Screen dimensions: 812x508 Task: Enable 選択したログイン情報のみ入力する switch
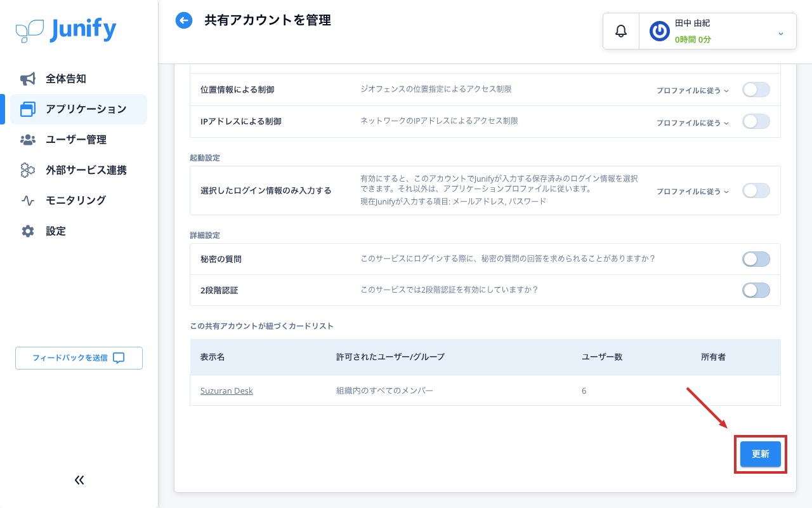click(x=756, y=190)
